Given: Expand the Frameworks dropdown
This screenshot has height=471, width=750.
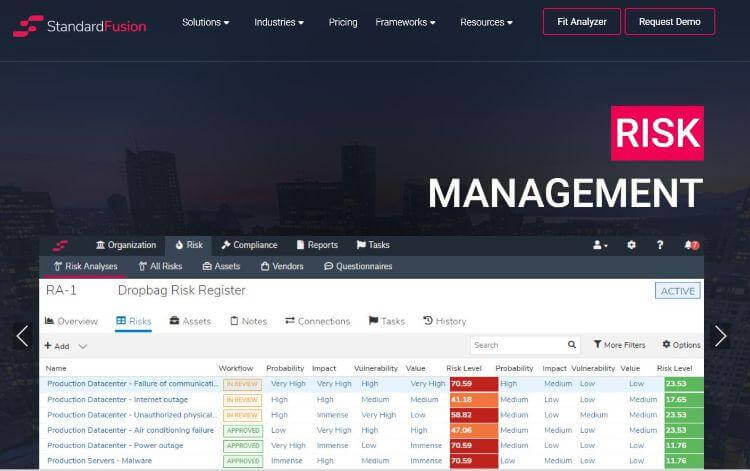Looking at the screenshot, I should (x=405, y=22).
